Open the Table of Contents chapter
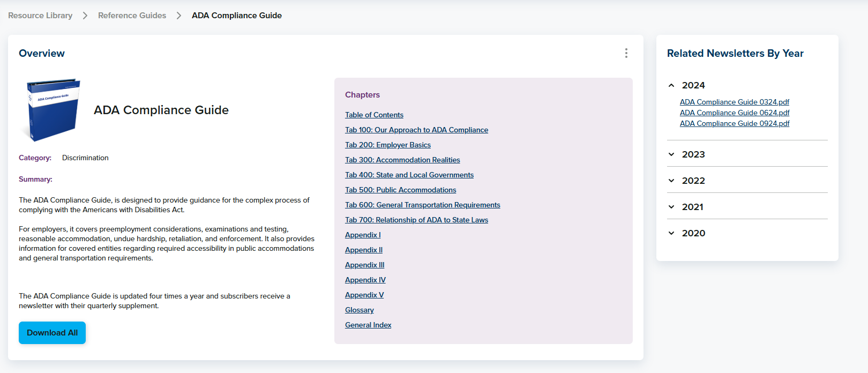 pyautogui.click(x=374, y=115)
